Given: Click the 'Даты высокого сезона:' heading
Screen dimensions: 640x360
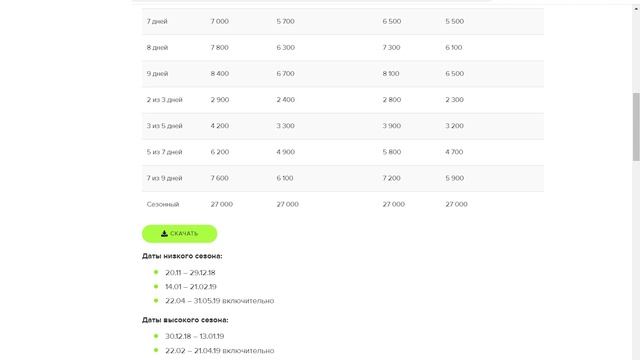Looking at the screenshot, I should click(185, 320).
